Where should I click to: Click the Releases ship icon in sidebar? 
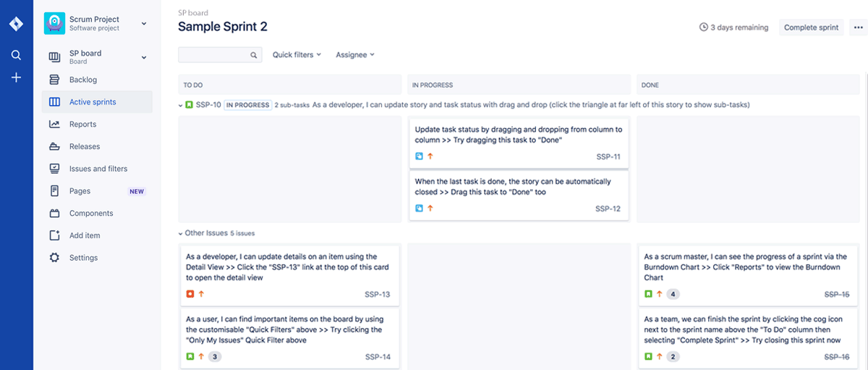pos(54,146)
